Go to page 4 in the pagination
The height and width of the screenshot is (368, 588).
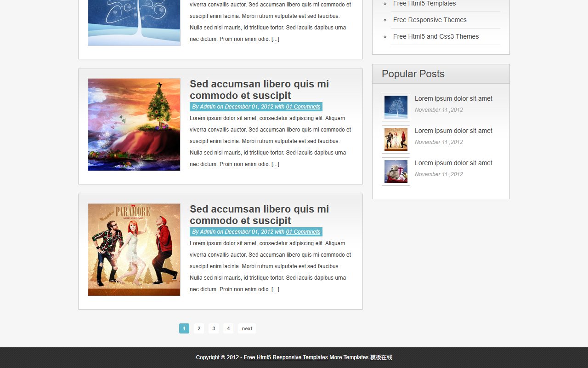click(x=228, y=328)
